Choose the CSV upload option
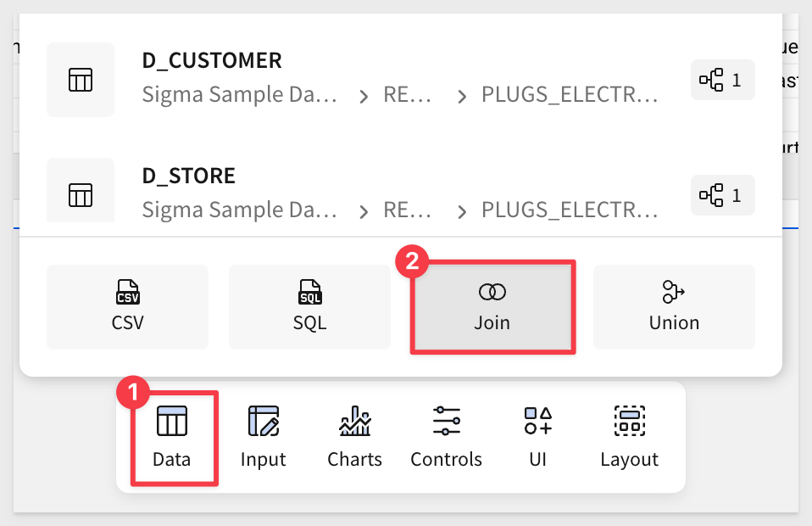The image size is (812, 526). tap(127, 306)
